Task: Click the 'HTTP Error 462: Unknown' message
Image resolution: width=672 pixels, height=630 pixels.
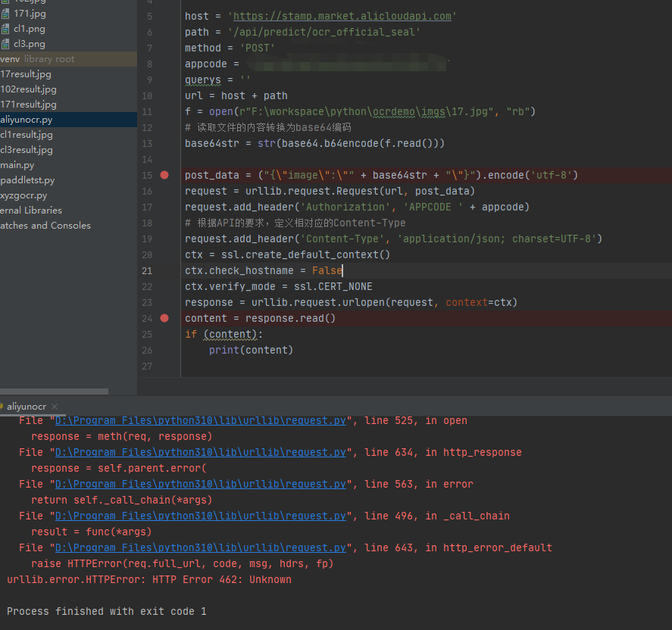Action: pyautogui.click(x=222, y=579)
